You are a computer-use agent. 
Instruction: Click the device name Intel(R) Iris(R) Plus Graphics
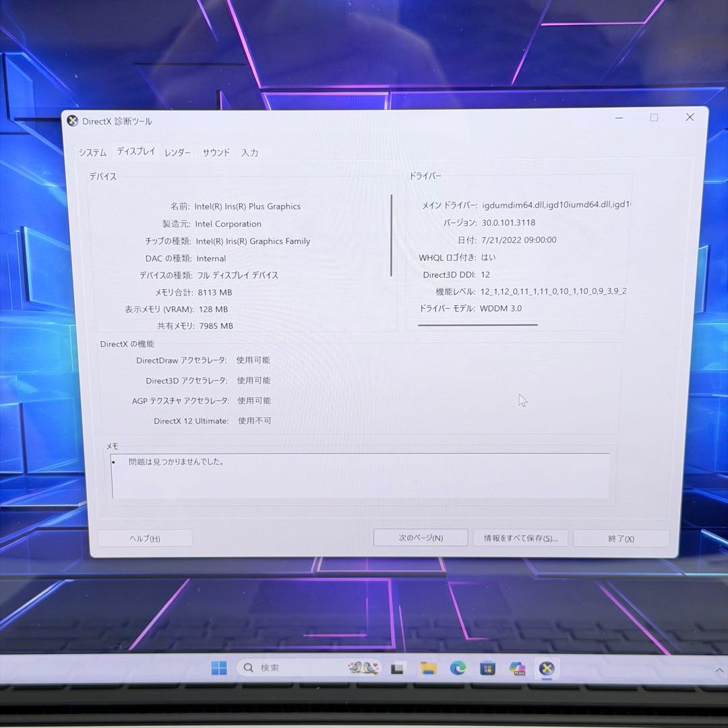coord(247,207)
